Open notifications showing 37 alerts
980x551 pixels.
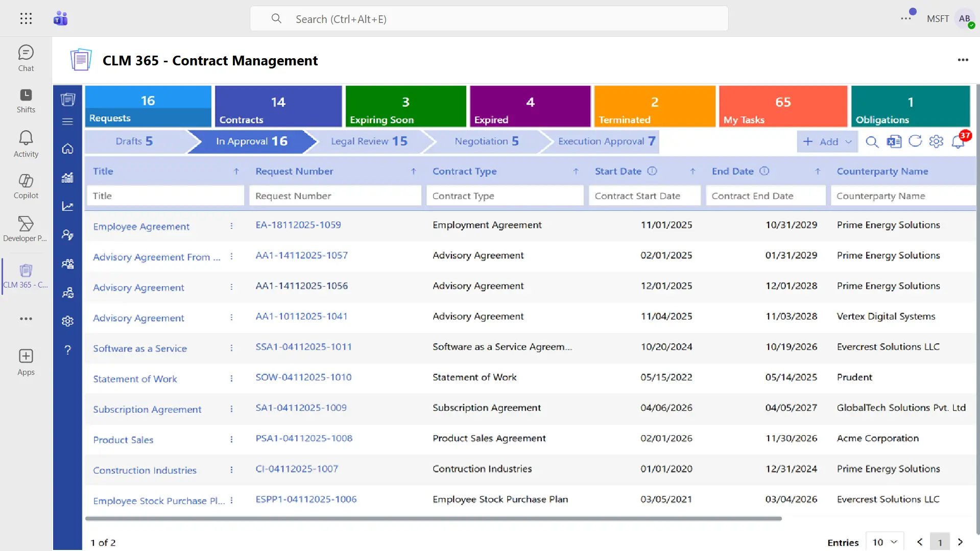[x=958, y=142]
